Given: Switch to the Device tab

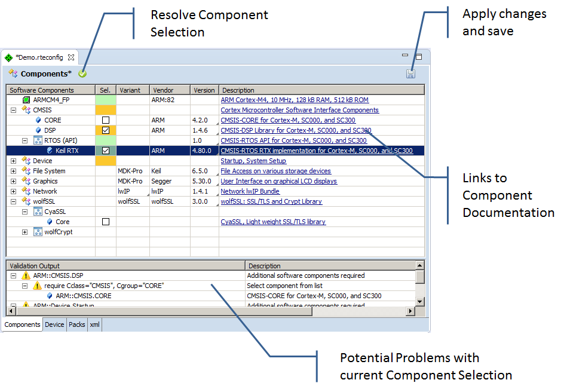Looking at the screenshot, I should click(54, 324).
